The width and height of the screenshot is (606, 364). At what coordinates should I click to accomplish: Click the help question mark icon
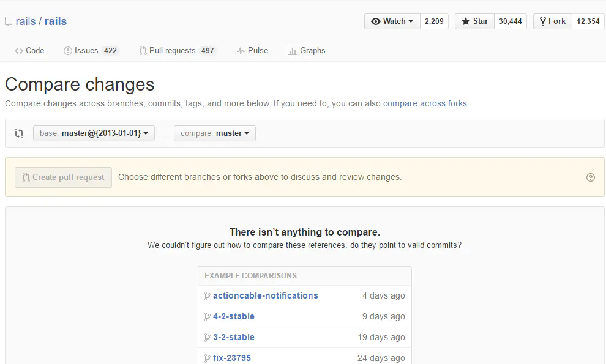coord(591,177)
